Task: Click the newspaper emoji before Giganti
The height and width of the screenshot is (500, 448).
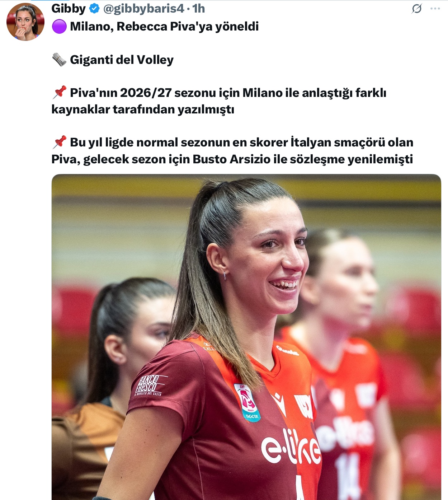Action: [59, 60]
